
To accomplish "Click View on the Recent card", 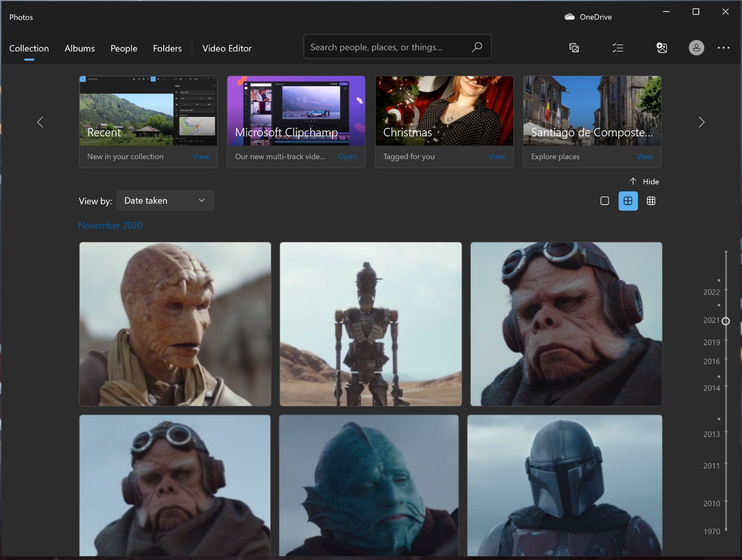I will tap(201, 156).
